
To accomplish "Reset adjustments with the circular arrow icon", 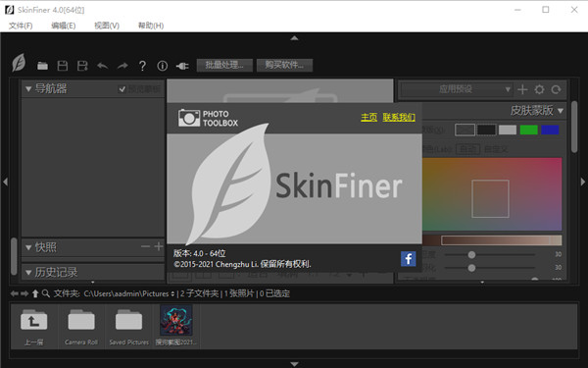I will pos(556,89).
